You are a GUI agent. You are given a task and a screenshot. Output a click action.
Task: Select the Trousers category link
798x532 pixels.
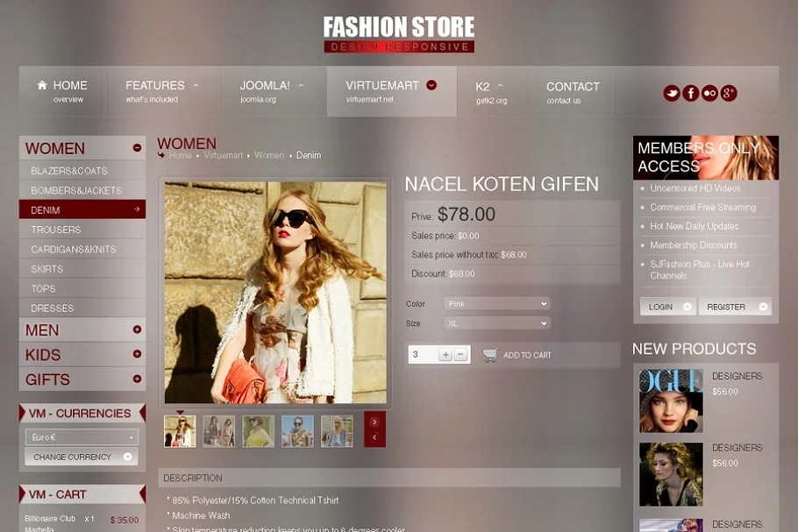[56, 230]
